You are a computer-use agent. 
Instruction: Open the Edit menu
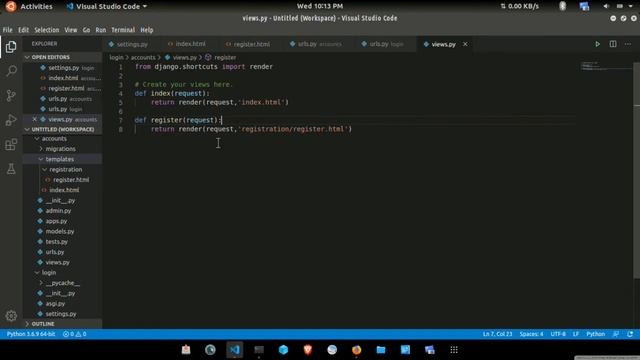coord(23,30)
